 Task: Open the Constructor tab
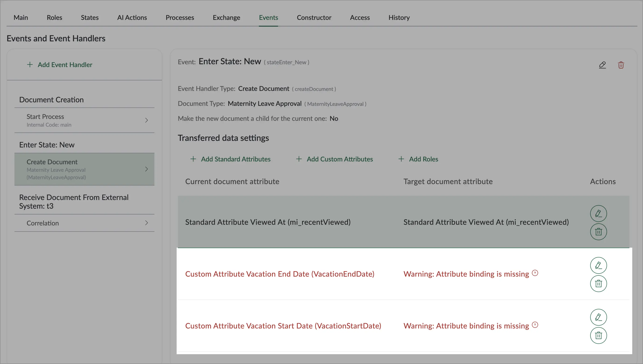tap(314, 18)
